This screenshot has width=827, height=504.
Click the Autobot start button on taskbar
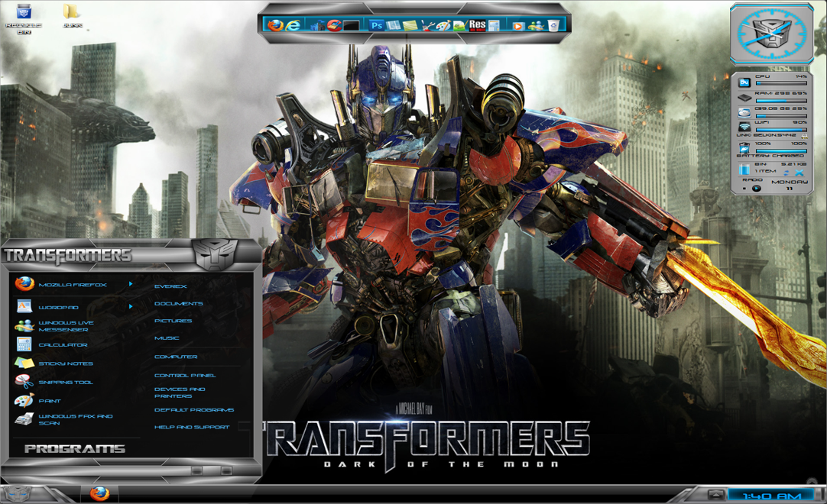pyautogui.click(x=18, y=494)
